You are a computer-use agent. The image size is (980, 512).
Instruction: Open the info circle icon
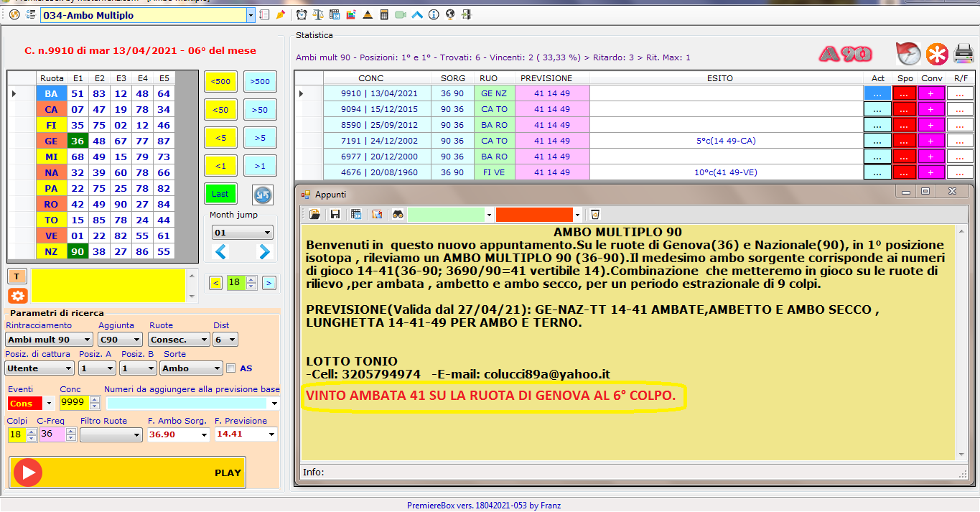pyautogui.click(x=434, y=14)
